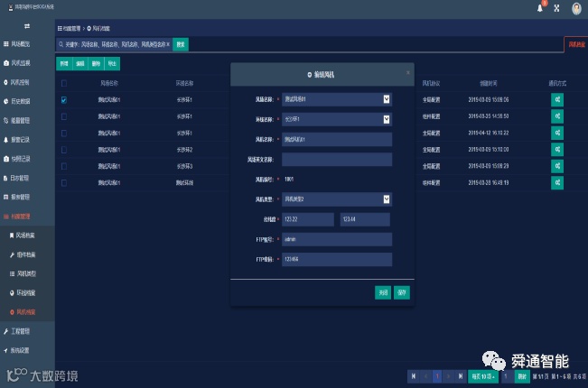Open 历史数据 pie-chart item in sidebar

pos(17,101)
